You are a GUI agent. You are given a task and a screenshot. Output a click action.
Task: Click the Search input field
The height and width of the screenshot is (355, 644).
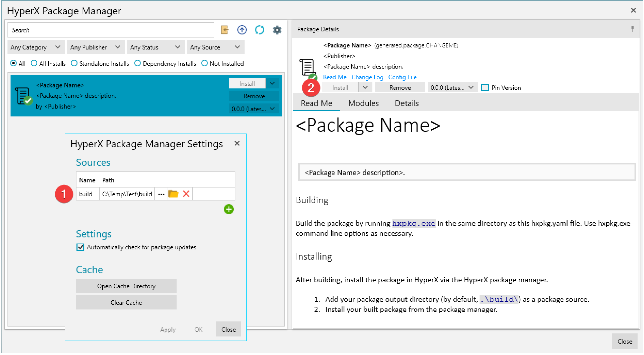pyautogui.click(x=111, y=30)
